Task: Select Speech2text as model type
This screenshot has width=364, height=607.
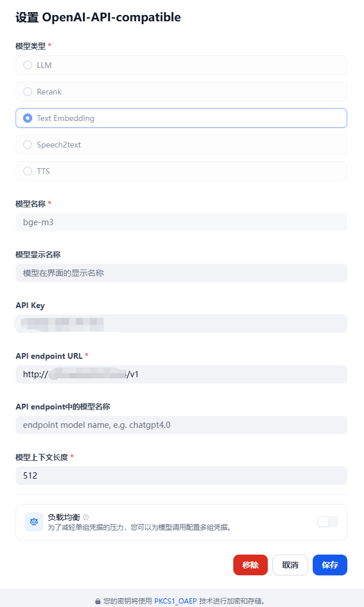Action: (181, 145)
